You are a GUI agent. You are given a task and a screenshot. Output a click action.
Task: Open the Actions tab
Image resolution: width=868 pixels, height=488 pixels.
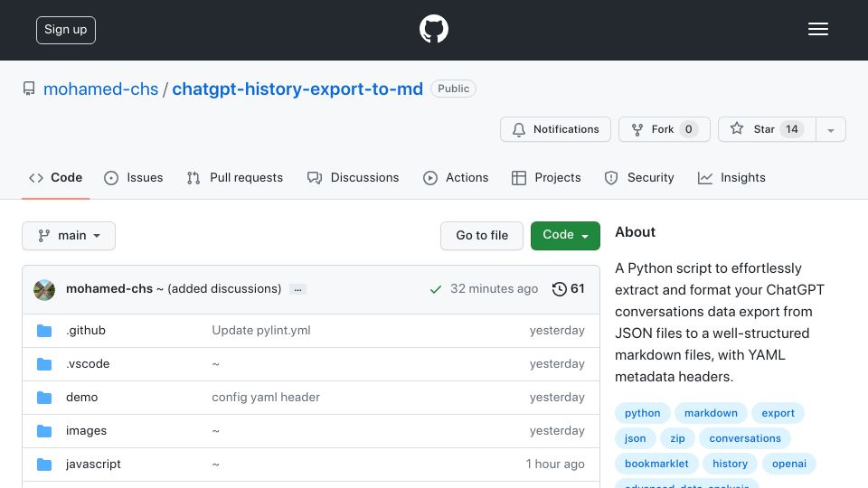(x=456, y=178)
